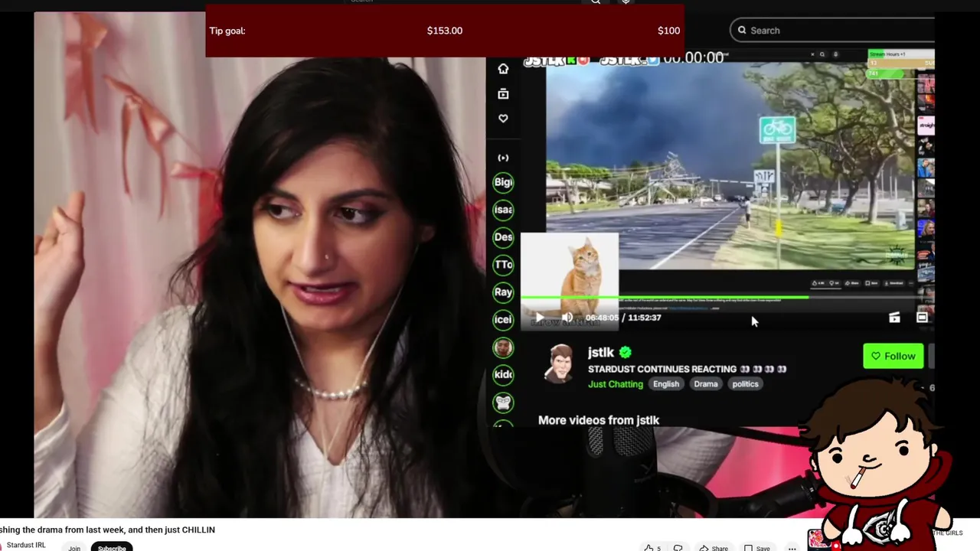Open the face-photo channel avatar in sidebar

click(x=503, y=347)
